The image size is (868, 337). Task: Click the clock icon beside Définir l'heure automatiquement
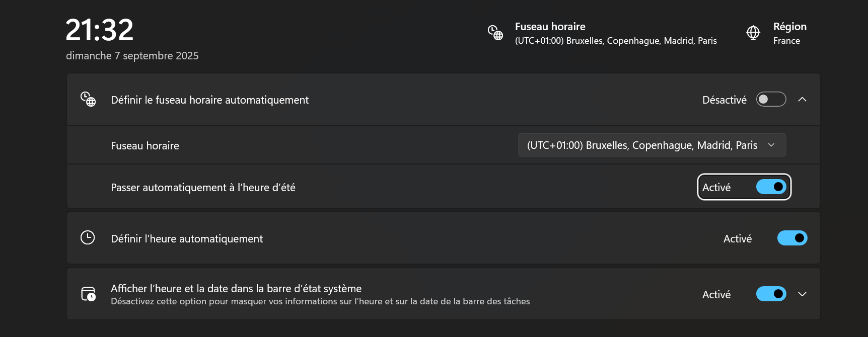(x=88, y=237)
